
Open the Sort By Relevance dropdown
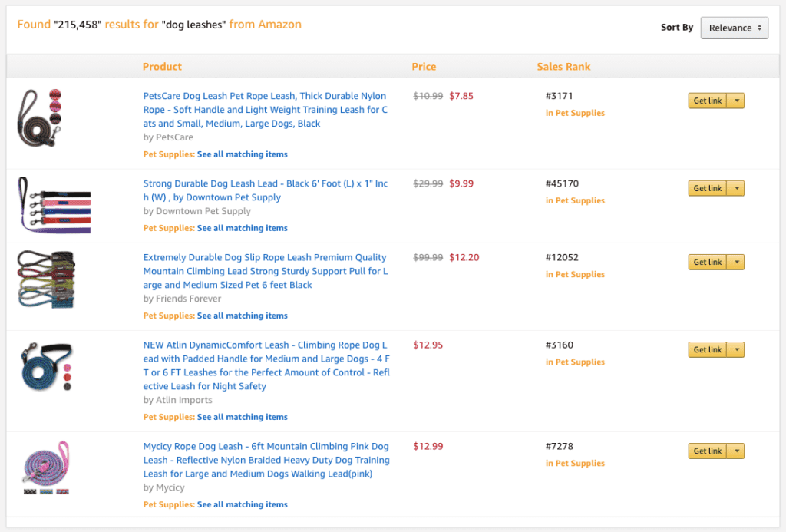[734, 28]
